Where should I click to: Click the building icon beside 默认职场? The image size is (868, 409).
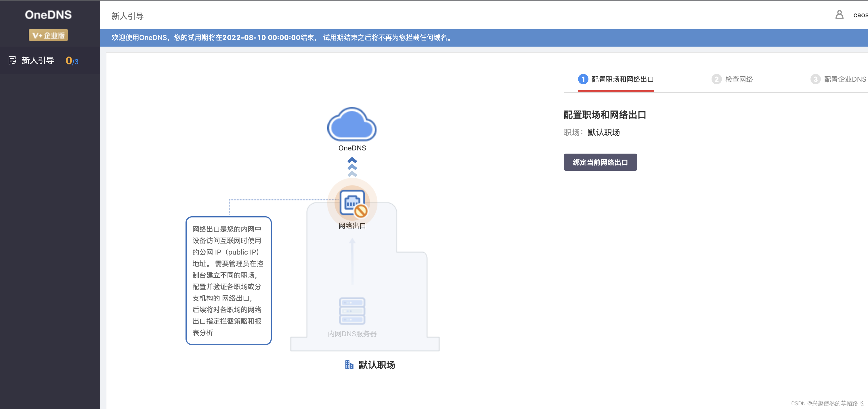pos(349,365)
